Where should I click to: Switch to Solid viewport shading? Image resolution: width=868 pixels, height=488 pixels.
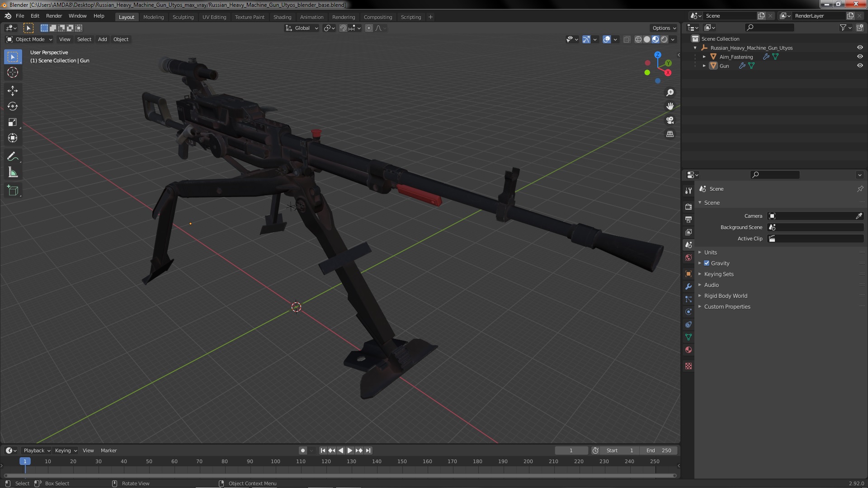pyautogui.click(x=647, y=39)
